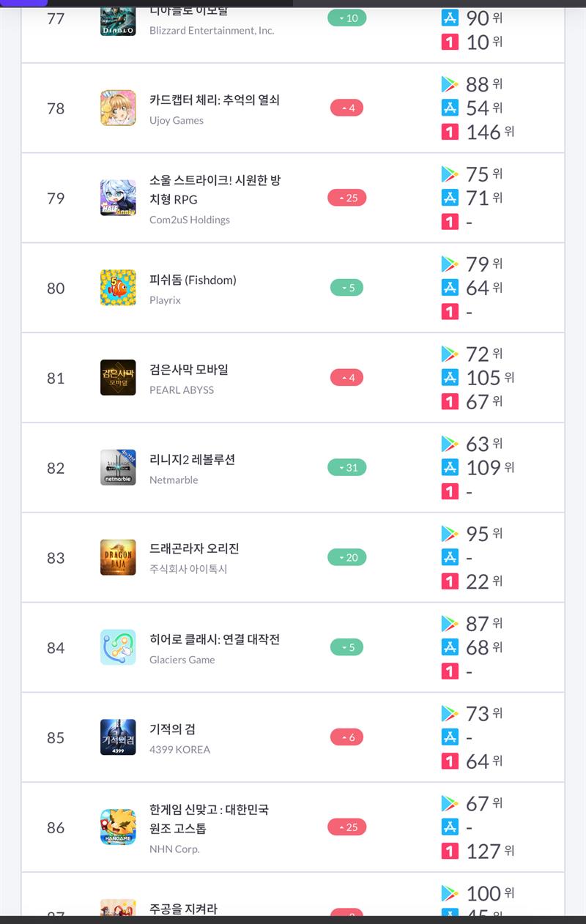Open the Lineage2 Revolution Netmarble icon
The width and height of the screenshot is (586, 924).
tap(118, 468)
